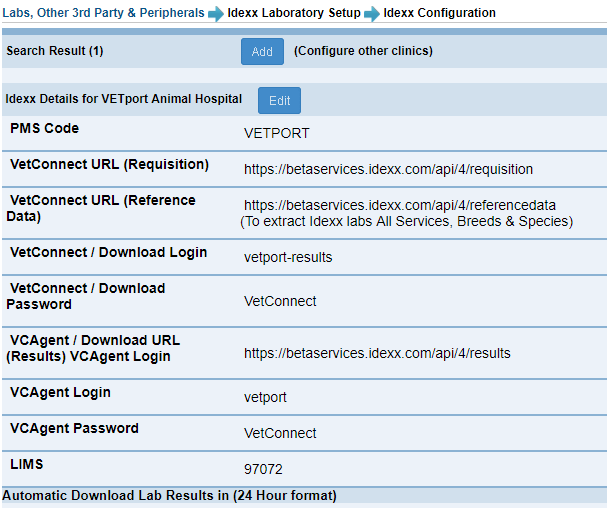Select the Idexx Configuration breadcrumb text

click(439, 13)
